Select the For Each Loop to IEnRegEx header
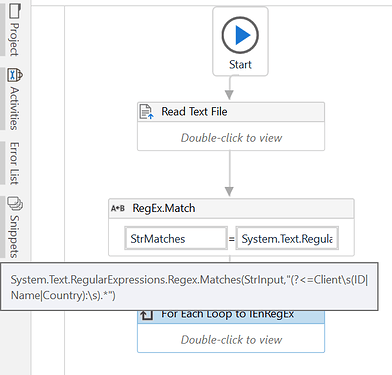392x375 pixels. [x=231, y=316]
